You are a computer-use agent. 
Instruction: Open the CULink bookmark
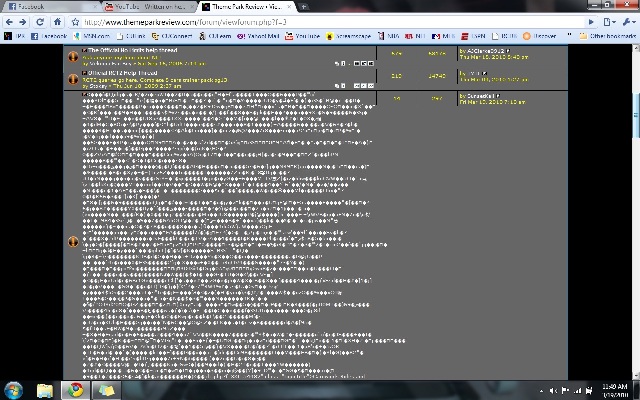pyautogui.click(x=131, y=36)
